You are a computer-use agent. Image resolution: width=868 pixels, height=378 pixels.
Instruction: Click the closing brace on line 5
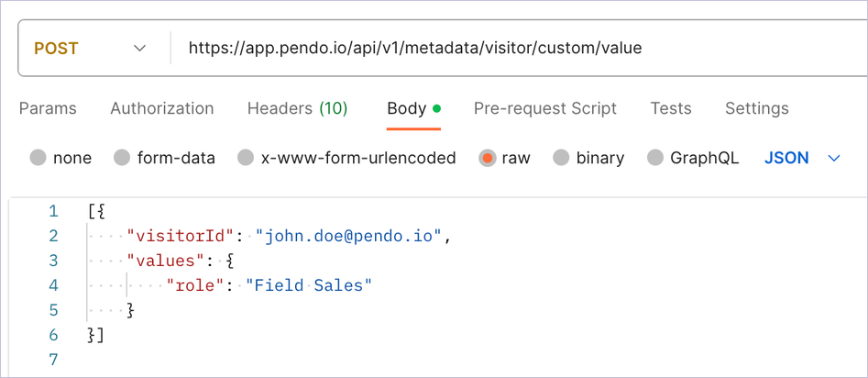[x=131, y=310]
